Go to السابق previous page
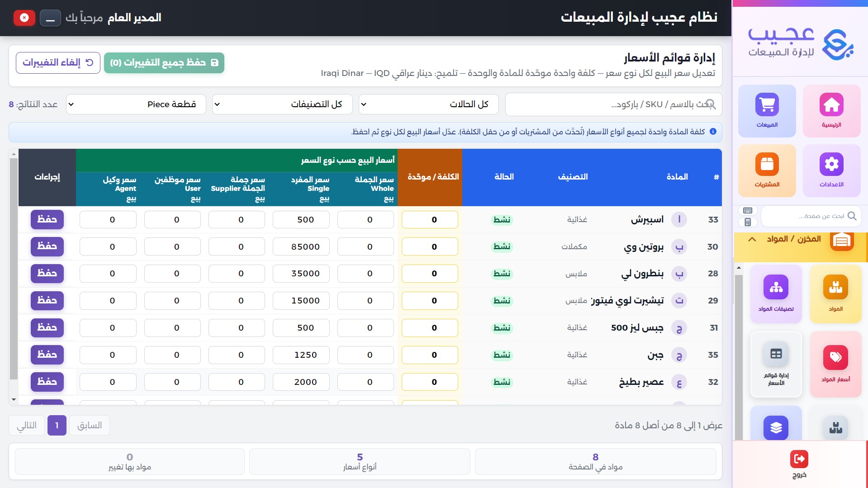Image resolution: width=868 pixels, height=488 pixels. [x=90, y=425]
